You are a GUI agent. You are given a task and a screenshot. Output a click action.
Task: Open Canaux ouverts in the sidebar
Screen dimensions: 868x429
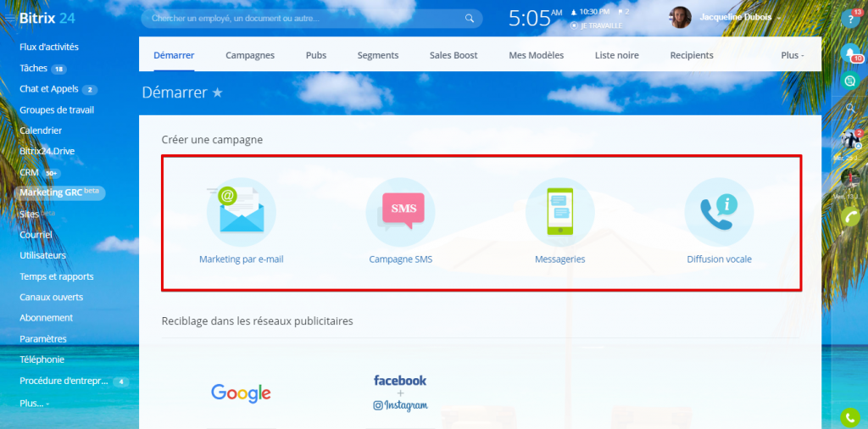point(52,297)
